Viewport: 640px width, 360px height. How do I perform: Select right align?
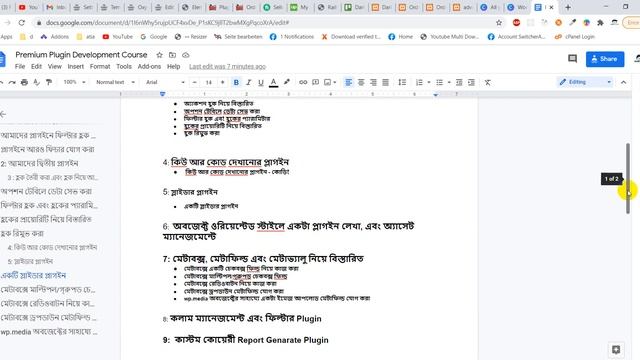(x=373, y=82)
